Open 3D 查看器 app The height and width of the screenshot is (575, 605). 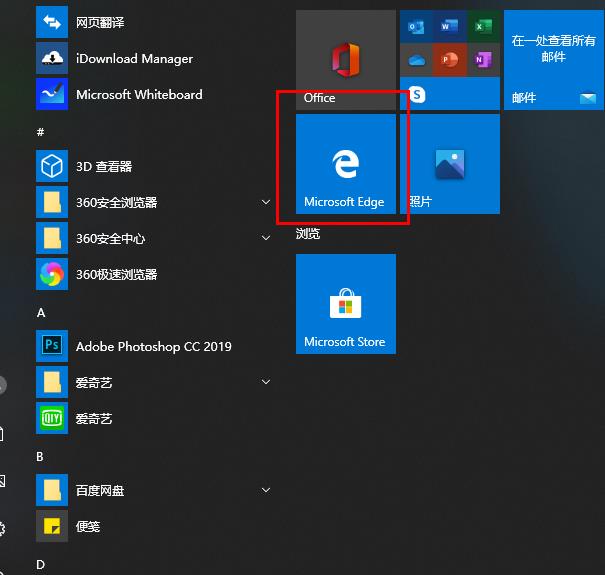click(104, 167)
